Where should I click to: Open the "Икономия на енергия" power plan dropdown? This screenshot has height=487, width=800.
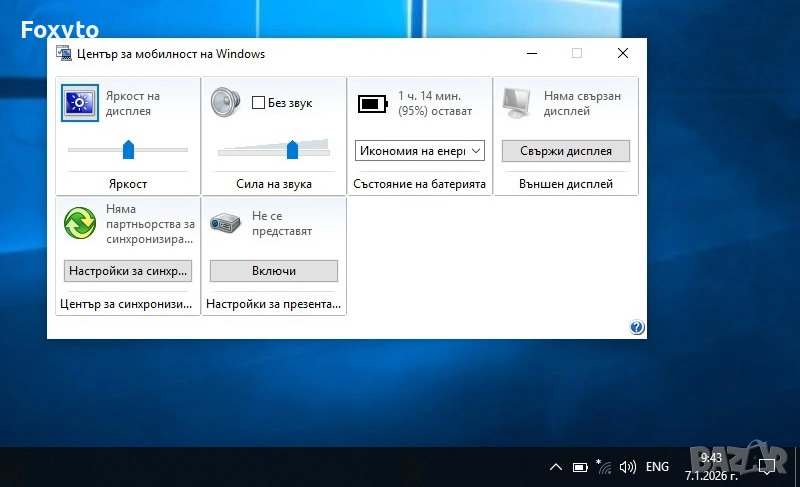click(419, 150)
